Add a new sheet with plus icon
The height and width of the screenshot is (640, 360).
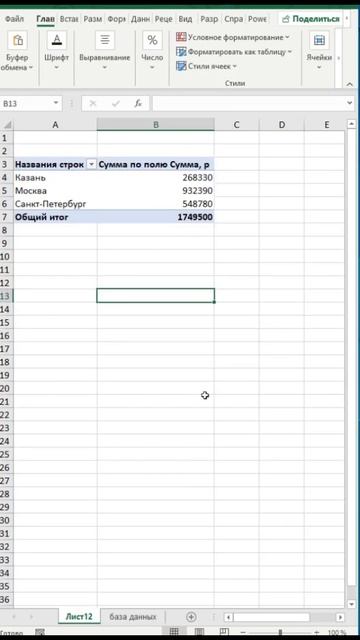pyautogui.click(x=191, y=617)
